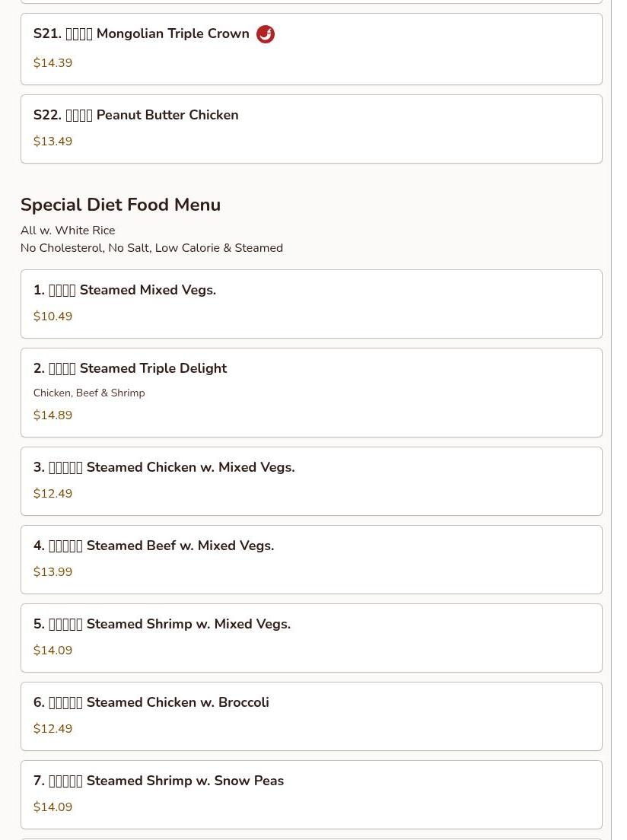Click the $14.09 Shrimp w. Snow Peas price
The width and height of the screenshot is (627, 840).
53,807
